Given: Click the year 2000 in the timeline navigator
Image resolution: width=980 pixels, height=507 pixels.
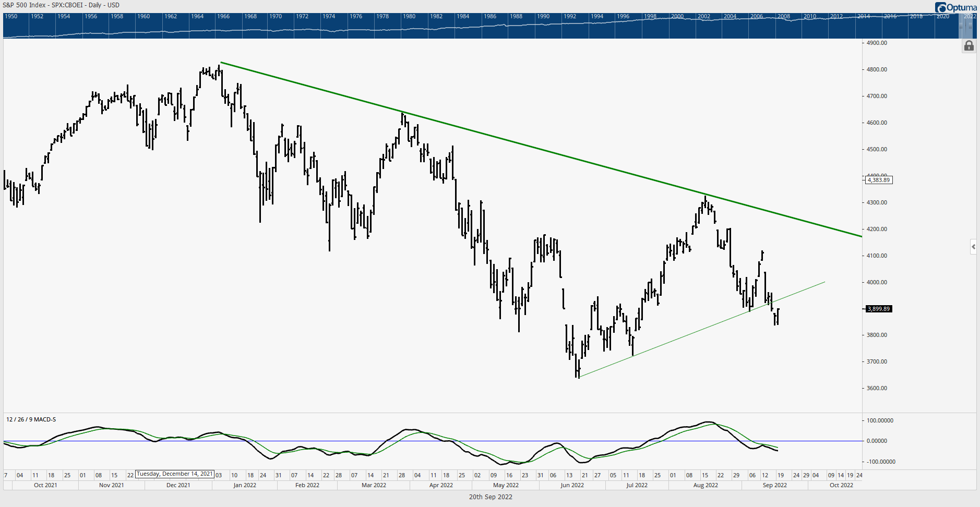Looking at the screenshot, I should point(677,16).
